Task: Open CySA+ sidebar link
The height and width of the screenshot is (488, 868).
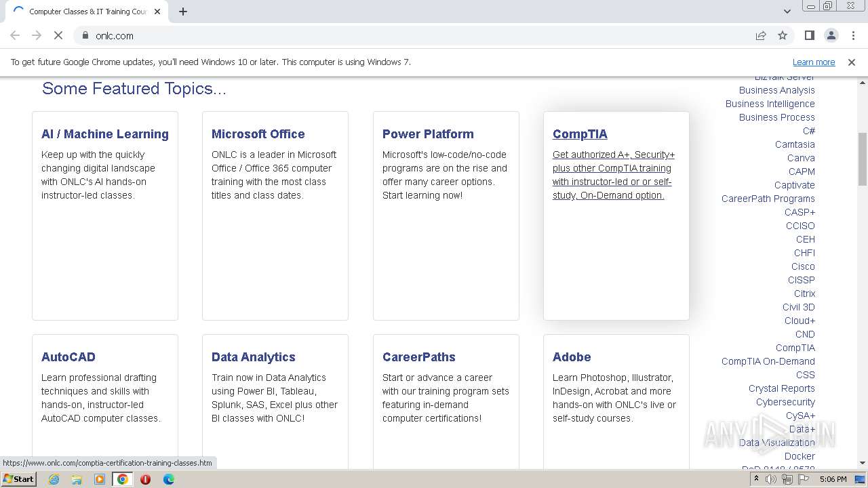Action: [x=800, y=415]
